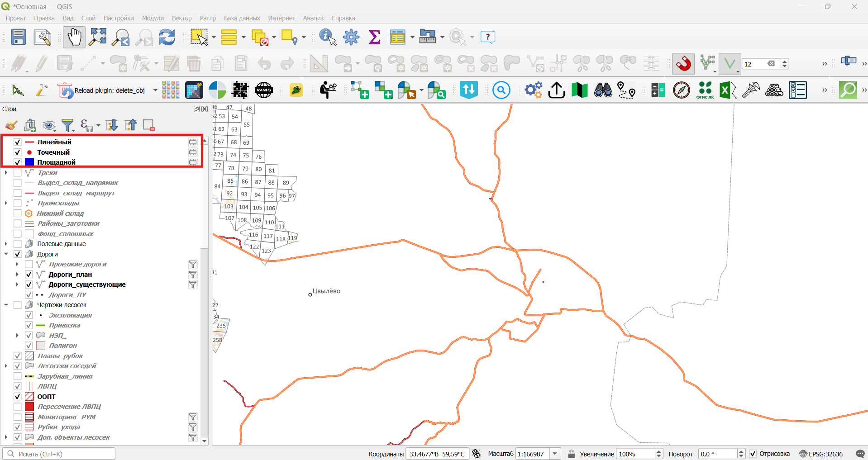Uncheck the Площадной layer checkbox

18,162
